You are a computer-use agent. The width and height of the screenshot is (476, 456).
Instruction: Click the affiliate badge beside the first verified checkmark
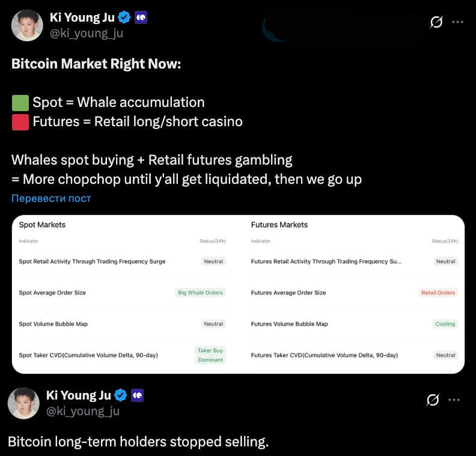141,17
